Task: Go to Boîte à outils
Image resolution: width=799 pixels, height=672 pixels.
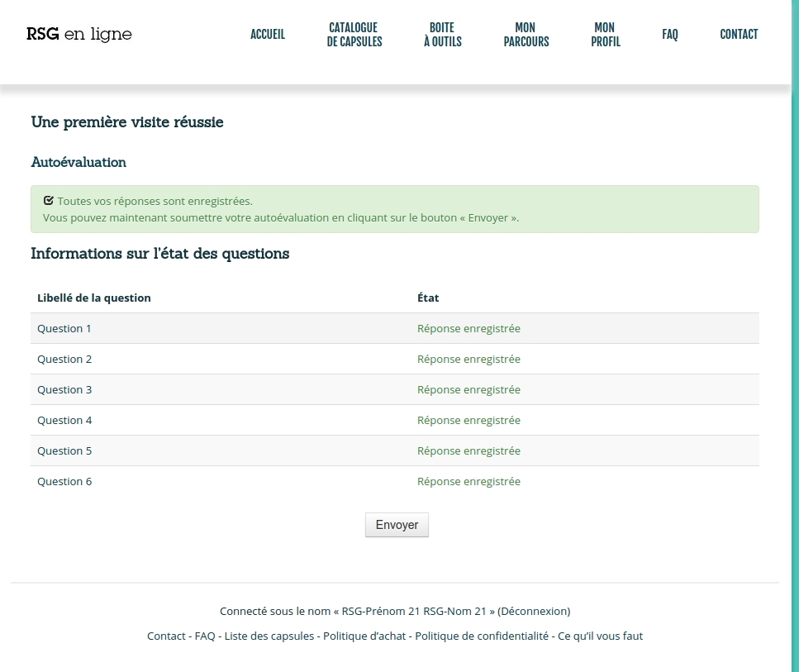Action: coord(442,34)
